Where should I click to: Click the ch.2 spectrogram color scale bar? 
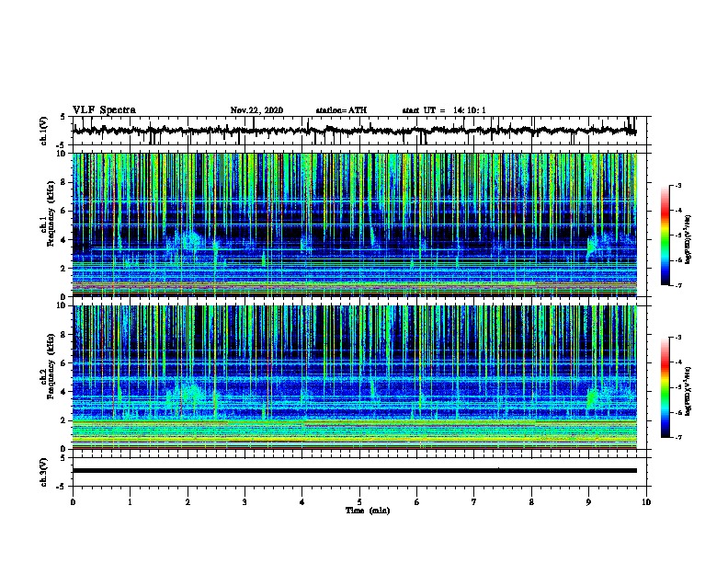pyautogui.click(x=665, y=387)
